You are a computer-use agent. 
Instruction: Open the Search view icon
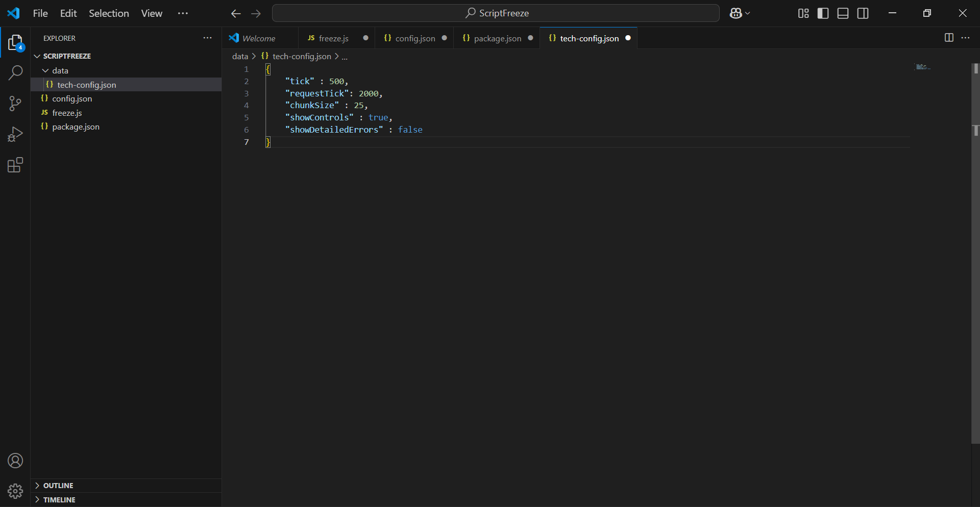[x=15, y=73]
